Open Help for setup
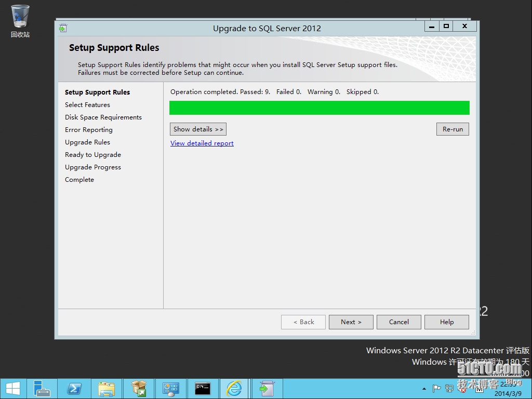532x399 pixels. point(447,322)
